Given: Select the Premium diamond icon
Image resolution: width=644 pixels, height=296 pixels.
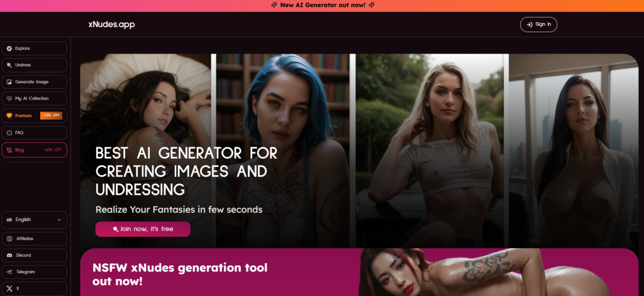Looking at the screenshot, I should [x=9, y=115].
